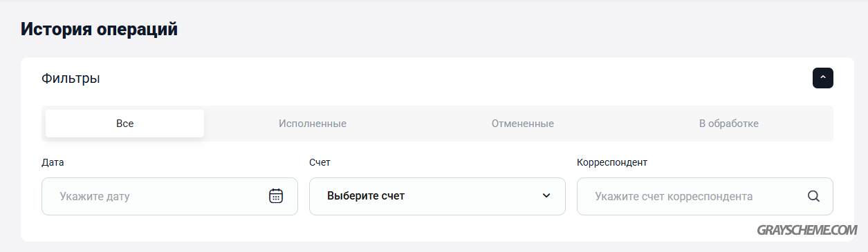The width and height of the screenshot is (868, 252).
Task: Click the Дата field label
Action: [53, 162]
